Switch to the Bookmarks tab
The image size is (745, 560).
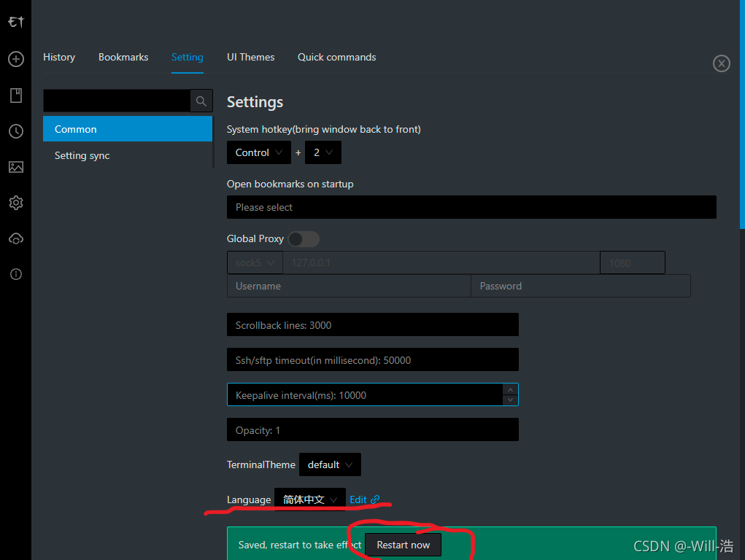(123, 58)
